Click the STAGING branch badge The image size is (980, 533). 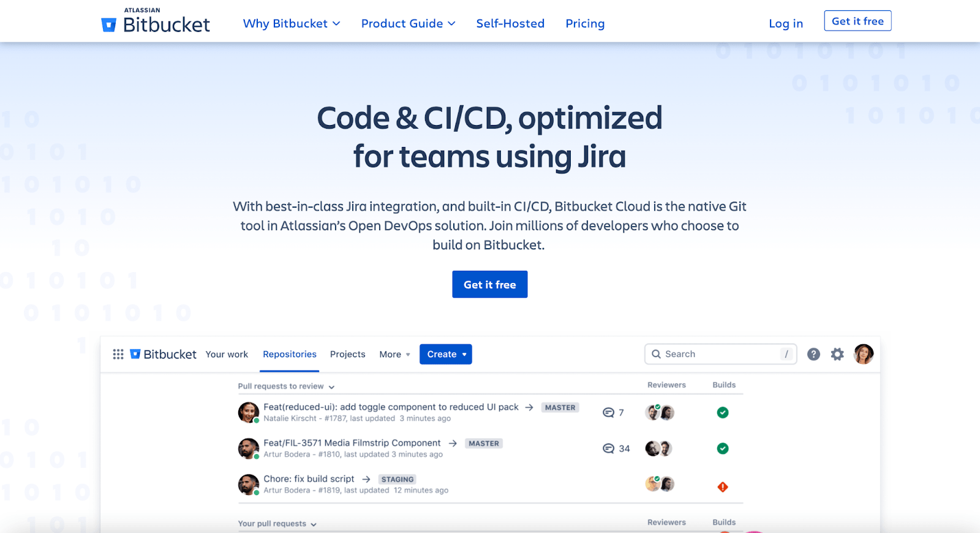pos(398,479)
